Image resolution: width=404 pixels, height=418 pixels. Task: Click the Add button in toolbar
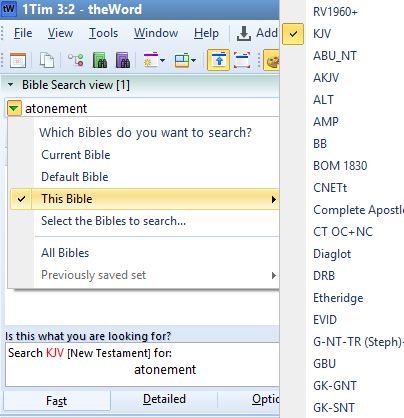tap(257, 33)
